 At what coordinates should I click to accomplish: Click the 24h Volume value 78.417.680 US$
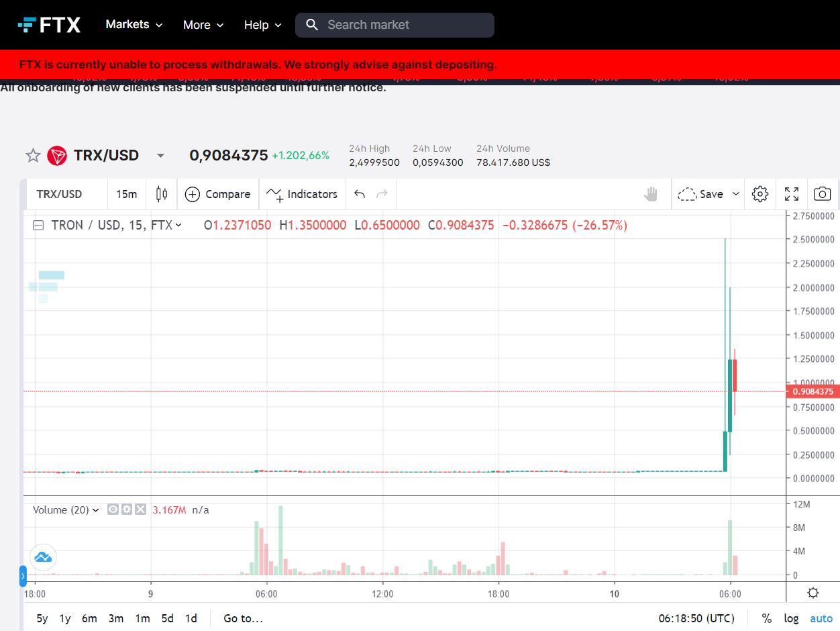[513, 162]
